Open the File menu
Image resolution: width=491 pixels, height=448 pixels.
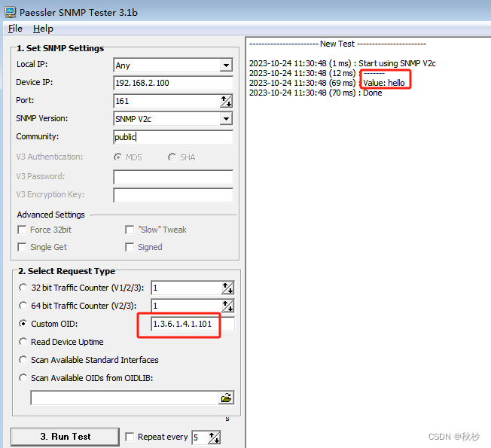(x=15, y=29)
